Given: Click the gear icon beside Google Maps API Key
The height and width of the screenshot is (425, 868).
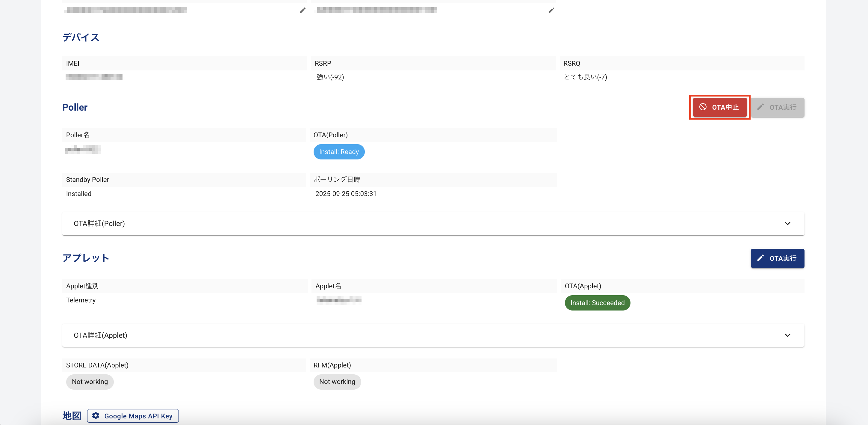Looking at the screenshot, I should coord(96,415).
